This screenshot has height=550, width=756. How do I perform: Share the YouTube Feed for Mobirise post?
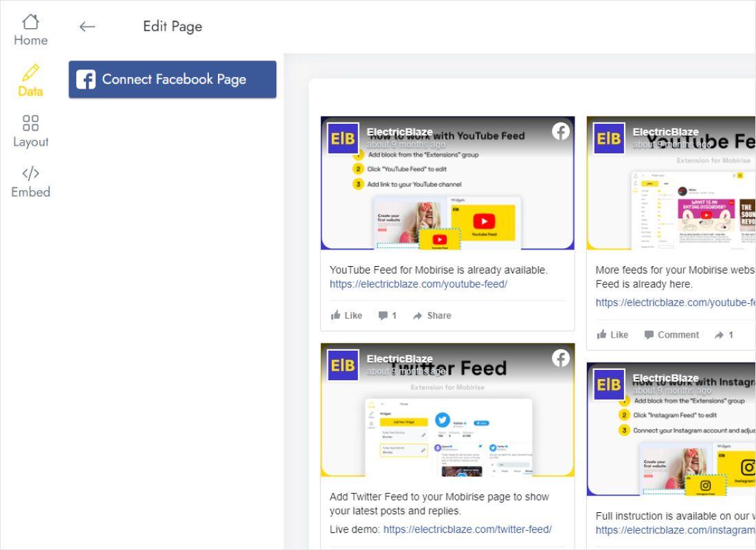432,316
